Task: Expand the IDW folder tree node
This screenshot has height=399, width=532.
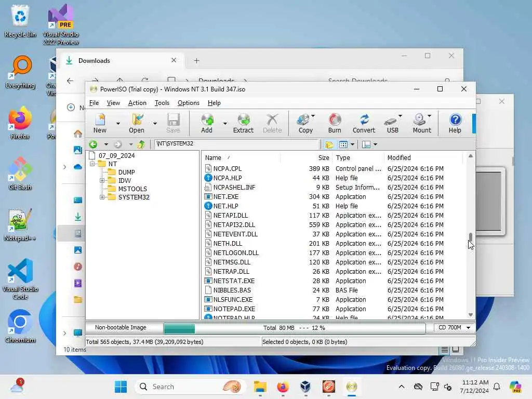Action: point(102,180)
